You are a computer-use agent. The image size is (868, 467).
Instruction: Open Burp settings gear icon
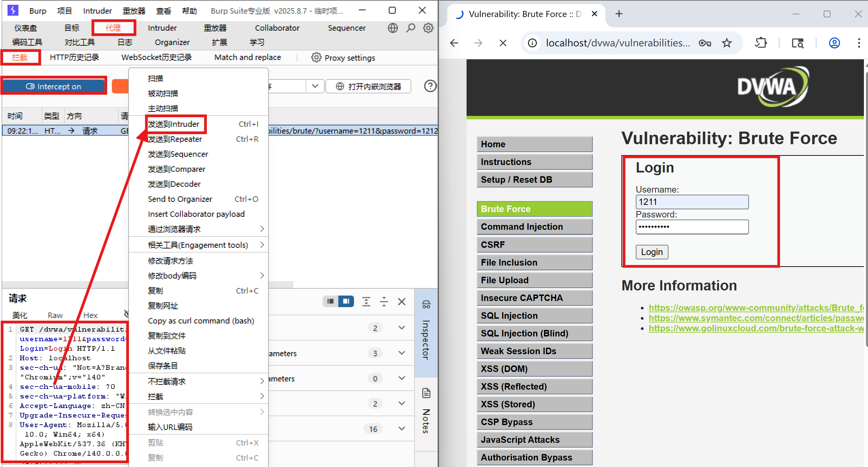pos(428,28)
